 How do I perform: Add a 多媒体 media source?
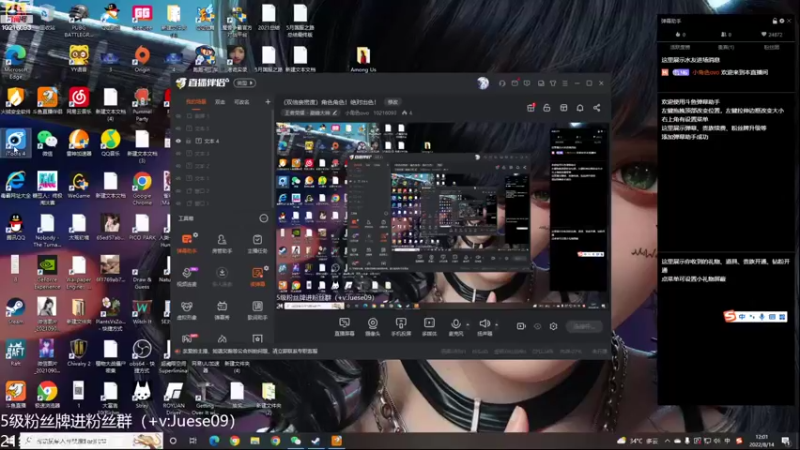429,327
